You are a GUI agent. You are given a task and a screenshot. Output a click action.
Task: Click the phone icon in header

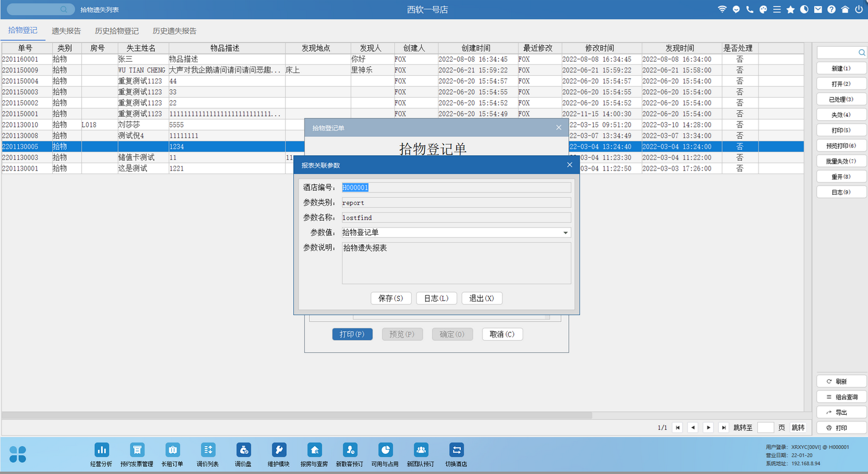click(x=750, y=9)
